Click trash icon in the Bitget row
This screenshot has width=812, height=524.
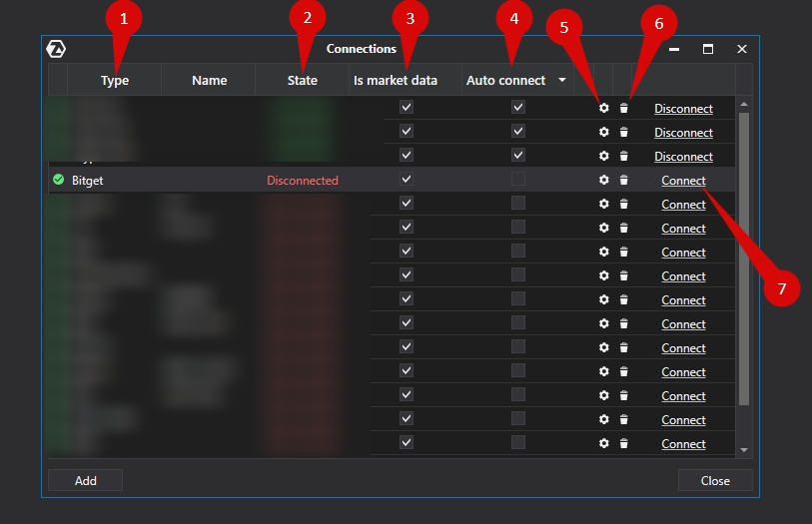point(624,181)
